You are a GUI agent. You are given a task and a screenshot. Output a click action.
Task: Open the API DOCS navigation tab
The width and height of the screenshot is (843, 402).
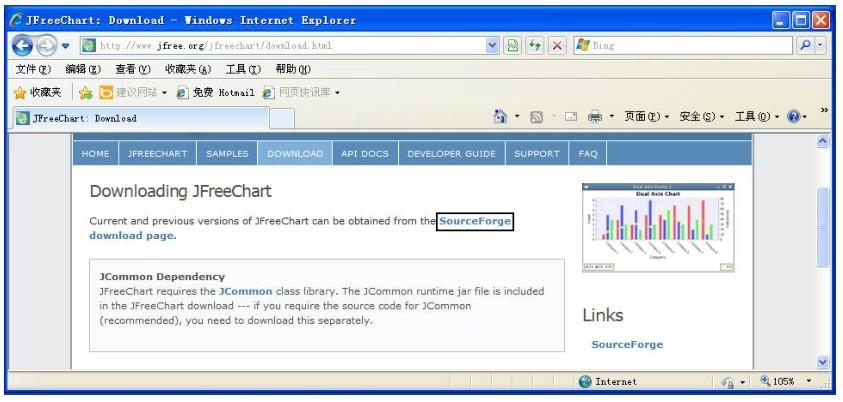pyautogui.click(x=365, y=154)
